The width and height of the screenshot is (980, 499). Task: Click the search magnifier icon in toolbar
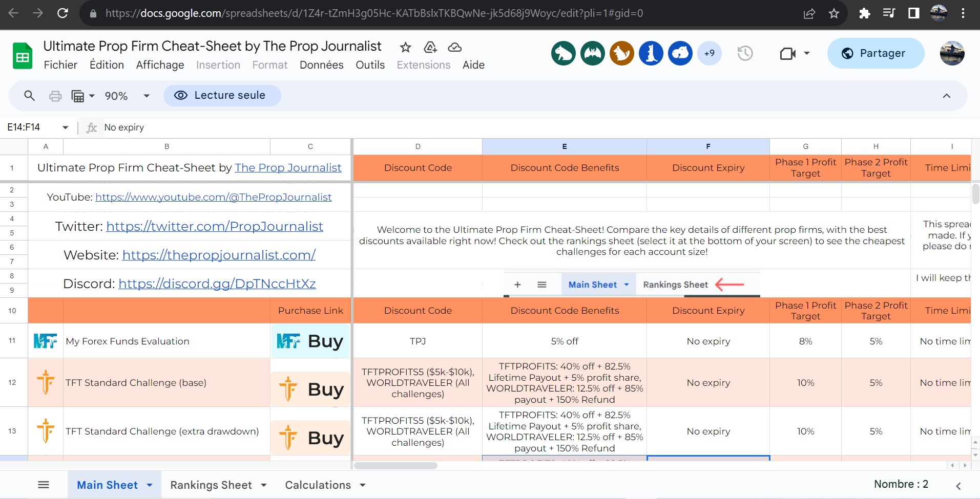[x=29, y=96]
